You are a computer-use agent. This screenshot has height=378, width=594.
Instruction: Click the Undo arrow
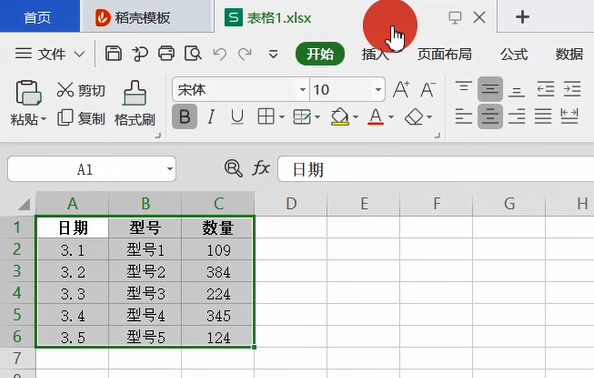[220, 54]
